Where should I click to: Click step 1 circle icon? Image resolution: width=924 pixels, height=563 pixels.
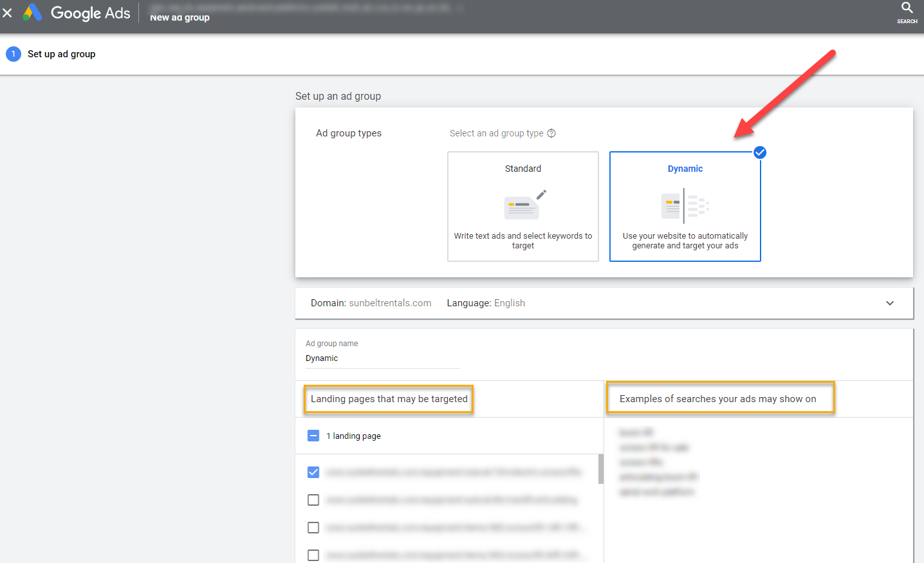click(x=13, y=54)
